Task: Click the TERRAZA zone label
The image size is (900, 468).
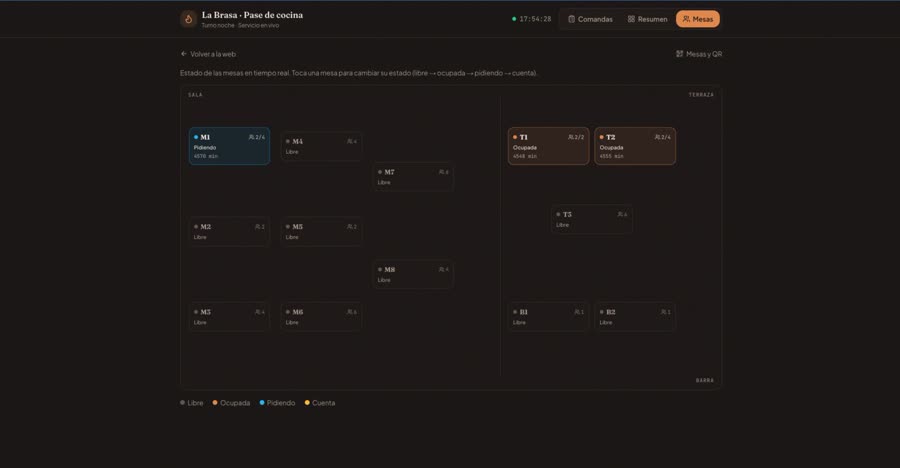Action: [701, 95]
